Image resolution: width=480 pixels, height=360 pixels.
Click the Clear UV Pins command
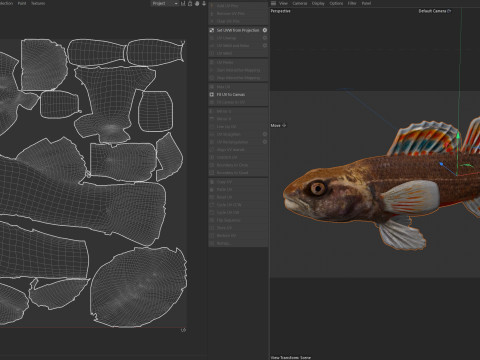(238, 21)
